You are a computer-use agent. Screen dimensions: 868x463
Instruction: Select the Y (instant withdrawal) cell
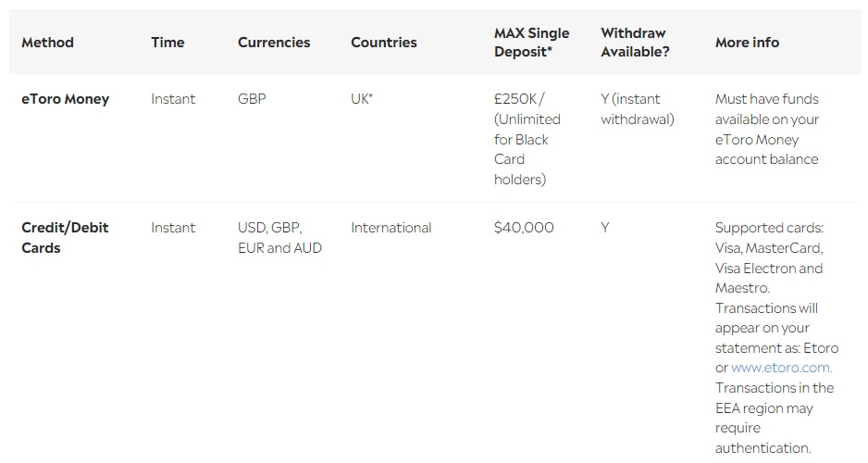(638, 108)
